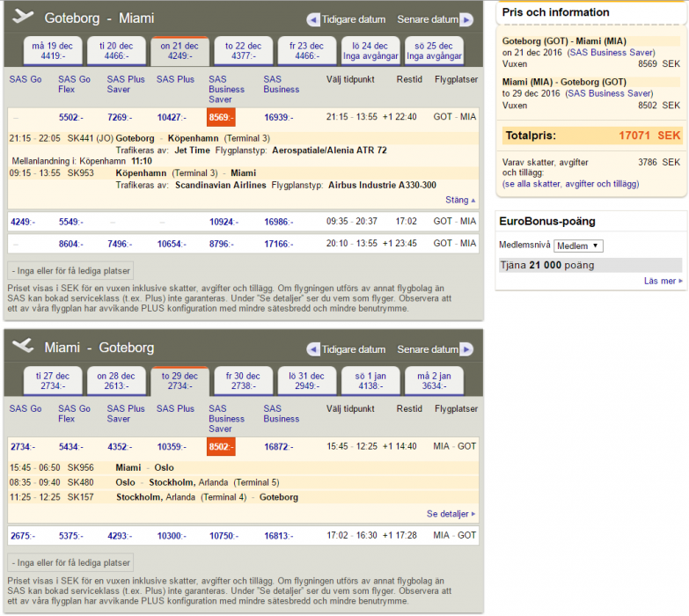Choose the 2675 SAS Go return fare
The image size is (689, 616).
tap(23, 535)
